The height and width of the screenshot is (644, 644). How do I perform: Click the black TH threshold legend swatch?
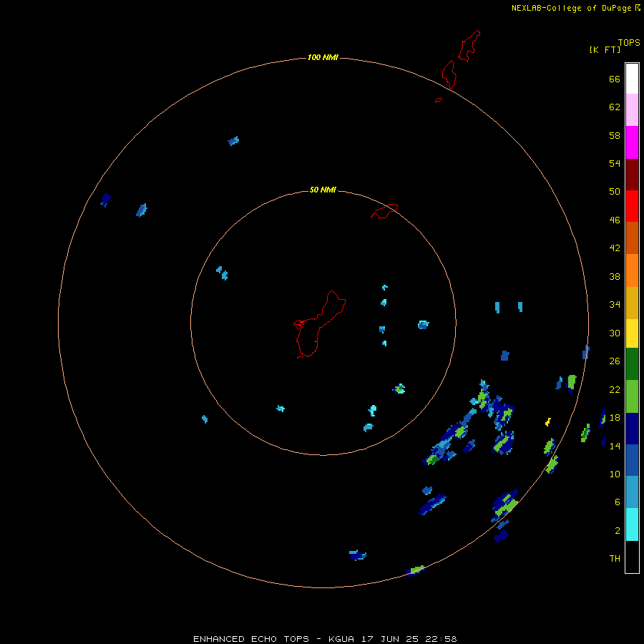point(632,557)
